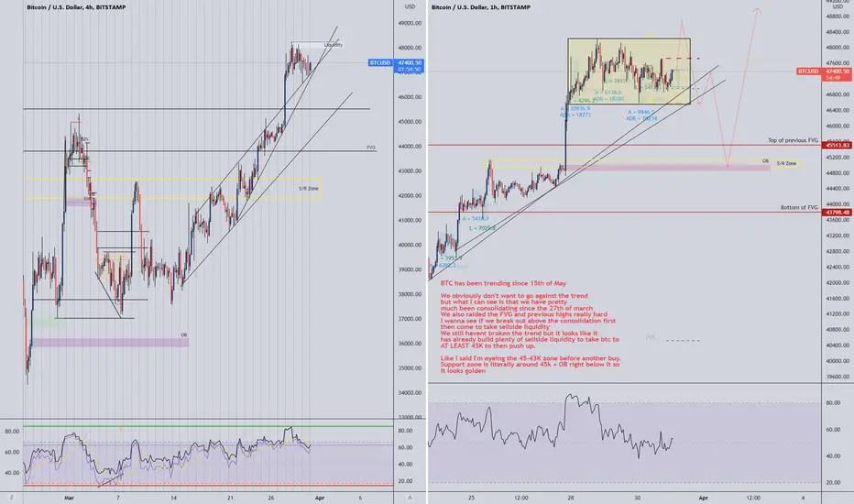Click the 20.00 level on the 1h RSI axis

tap(833, 483)
